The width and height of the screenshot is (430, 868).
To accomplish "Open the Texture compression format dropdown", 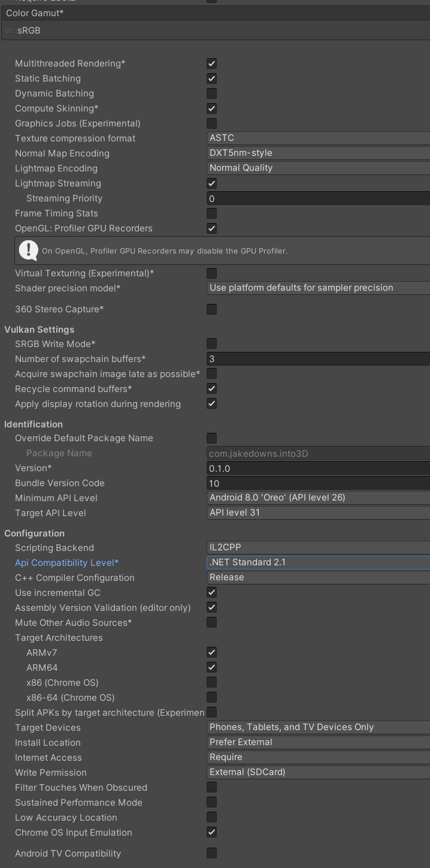I will pos(317,138).
